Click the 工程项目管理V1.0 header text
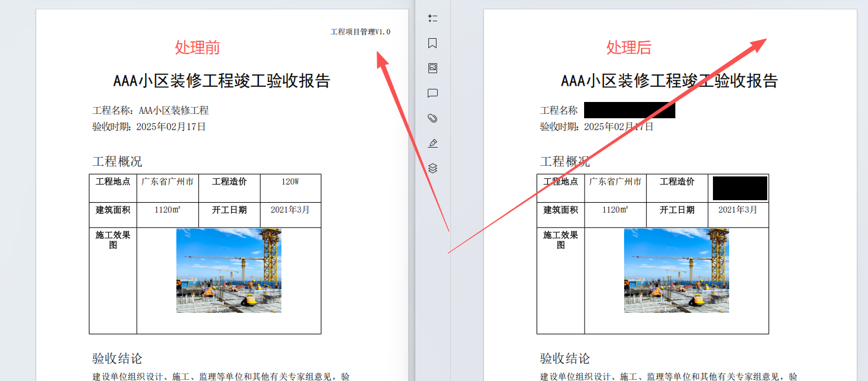This screenshot has width=868, height=381. (x=360, y=32)
